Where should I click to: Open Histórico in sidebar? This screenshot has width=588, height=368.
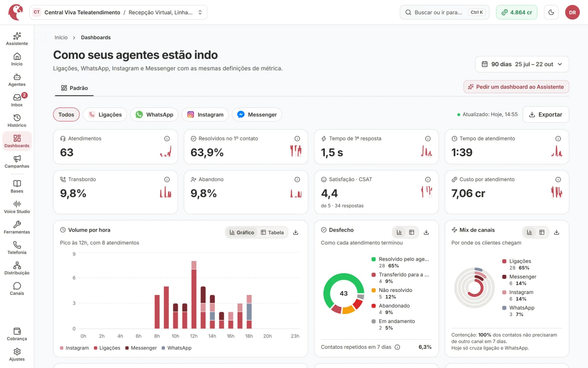coord(17,121)
